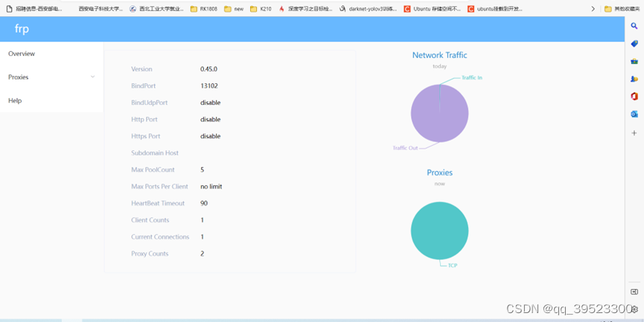Click the Traffic In chart label
644x322 pixels.
[x=472, y=77]
